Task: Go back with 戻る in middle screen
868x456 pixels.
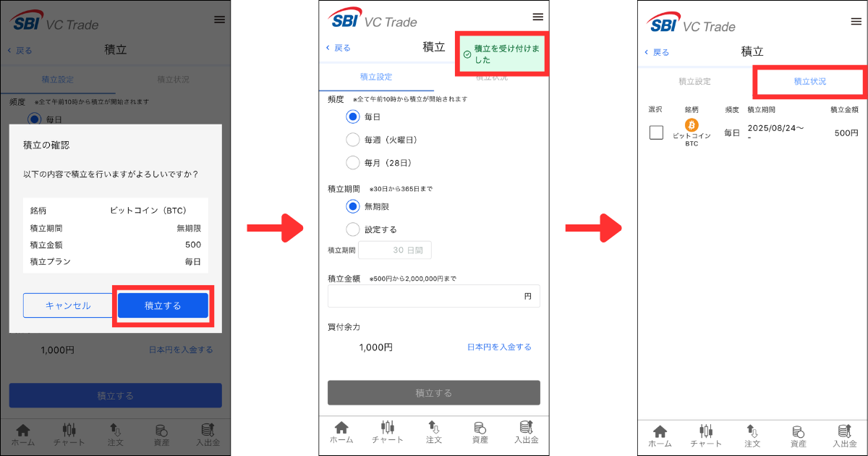Action: (339, 48)
